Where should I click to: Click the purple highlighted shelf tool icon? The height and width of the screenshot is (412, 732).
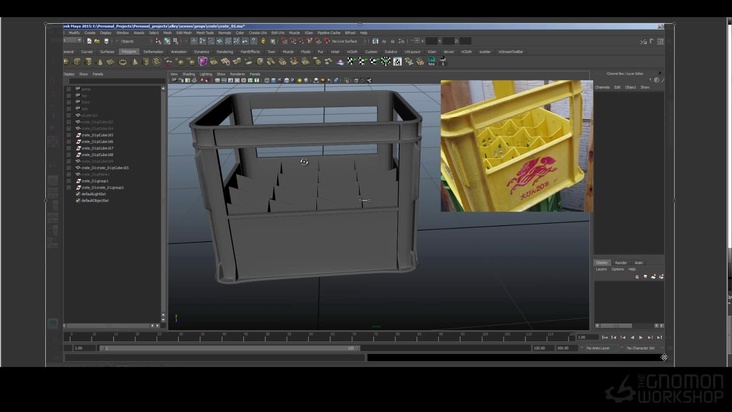[x=203, y=61]
